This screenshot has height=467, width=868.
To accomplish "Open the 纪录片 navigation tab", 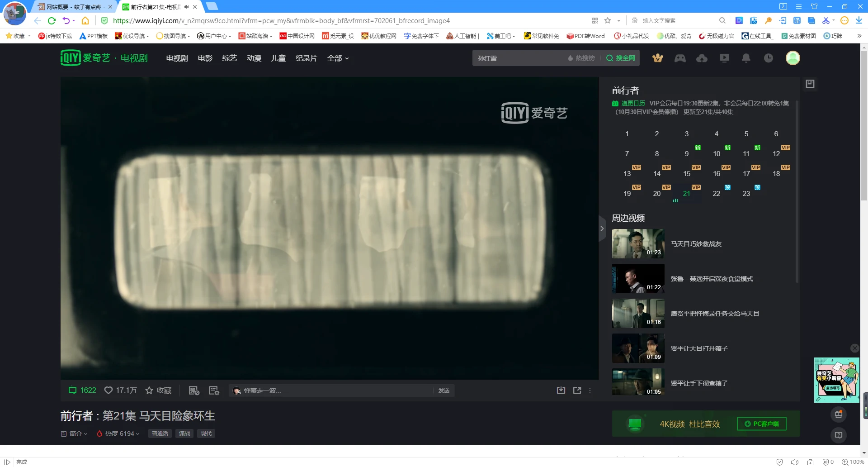I will coord(306,58).
